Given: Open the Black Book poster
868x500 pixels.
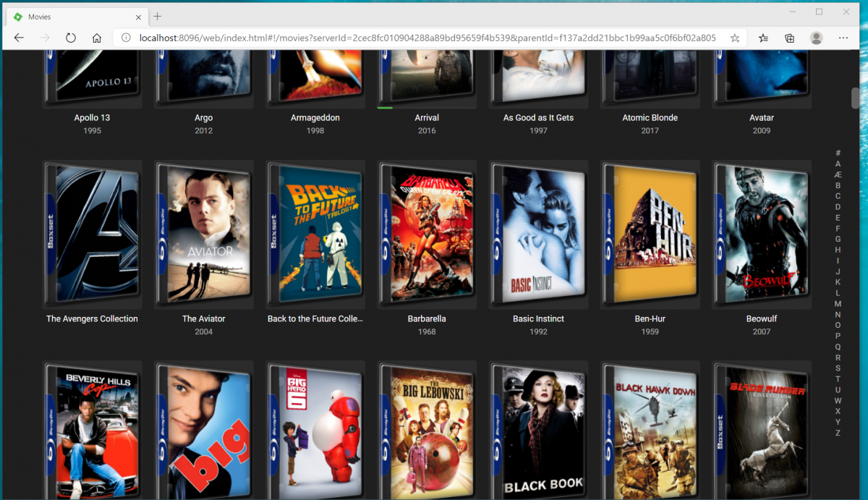Looking at the screenshot, I should (x=538, y=431).
